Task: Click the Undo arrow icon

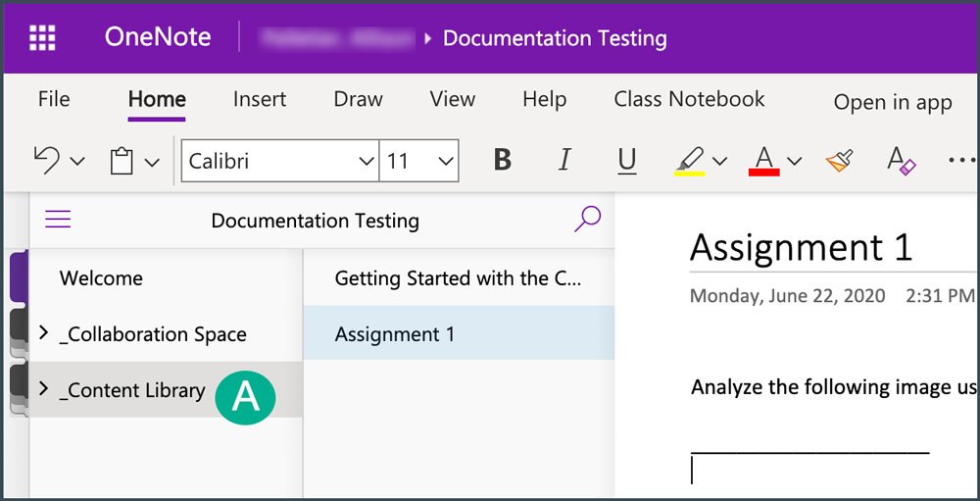Action: coord(46,161)
